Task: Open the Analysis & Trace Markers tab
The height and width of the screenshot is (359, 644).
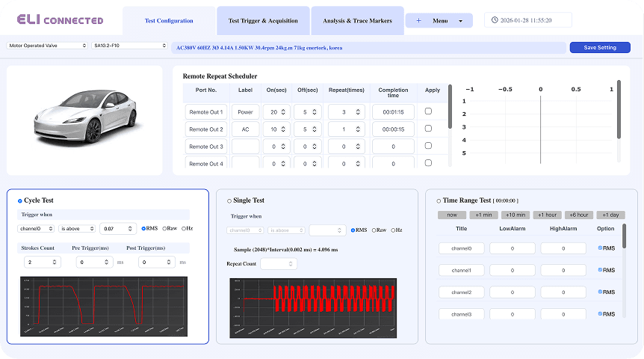Action: [x=357, y=21]
